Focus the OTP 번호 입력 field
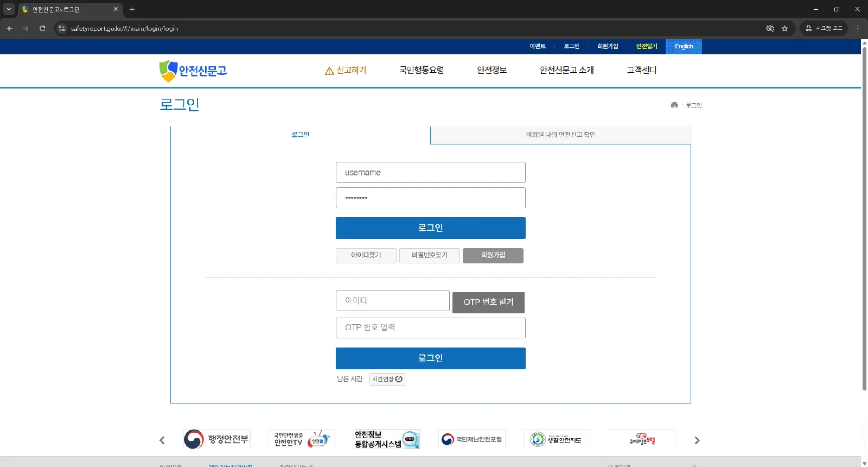The width and height of the screenshot is (868, 467). click(431, 328)
